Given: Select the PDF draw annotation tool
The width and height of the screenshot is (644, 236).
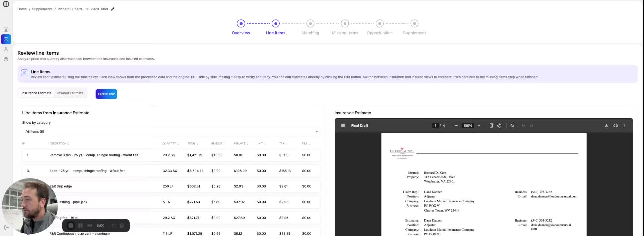Looking at the screenshot, I should [x=512, y=126].
